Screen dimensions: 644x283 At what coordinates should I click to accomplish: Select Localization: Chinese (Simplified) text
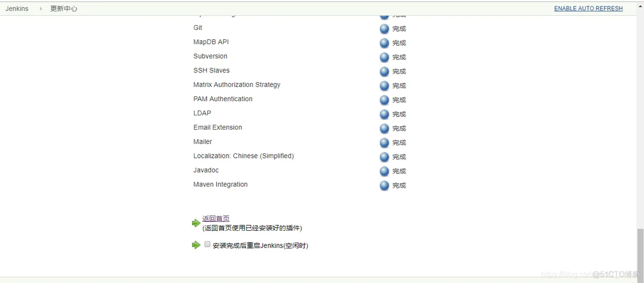(244, 156)
